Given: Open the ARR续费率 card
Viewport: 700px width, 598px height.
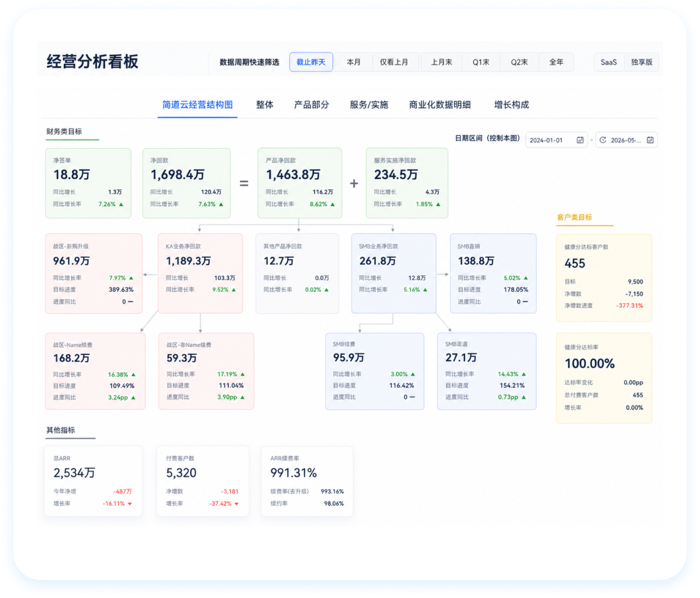Looking at the screenshot, I should tap(307, 481).
